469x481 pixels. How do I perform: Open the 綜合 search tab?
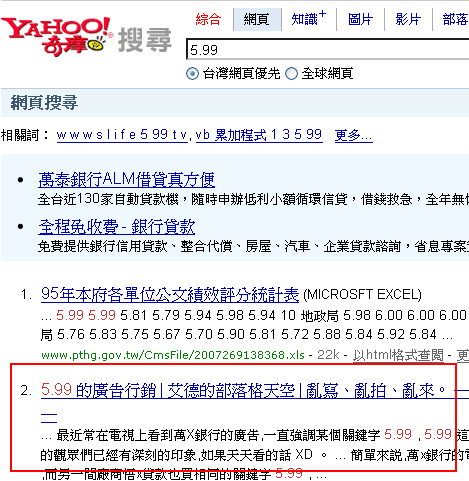pos(208,19)
